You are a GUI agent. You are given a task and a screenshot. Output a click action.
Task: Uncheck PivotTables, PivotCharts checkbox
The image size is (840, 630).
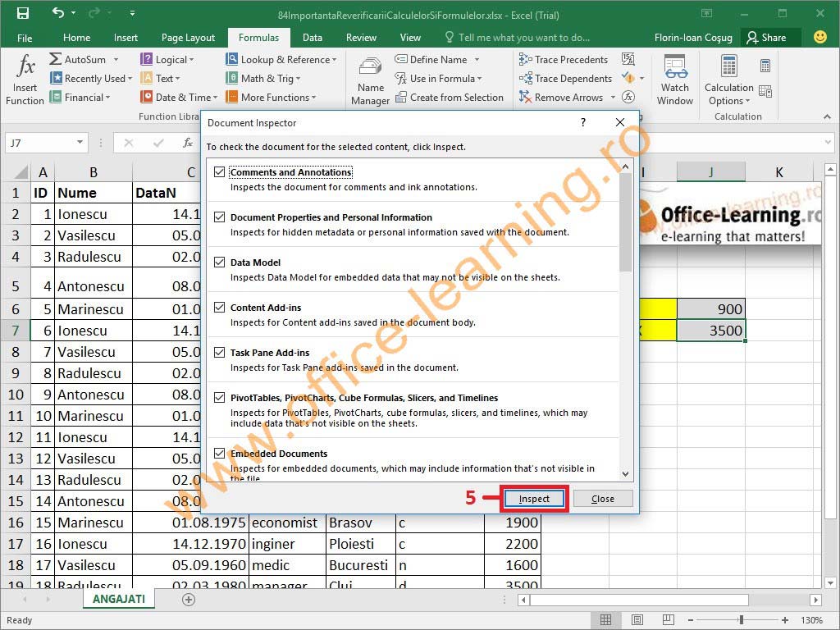(219, 398)
